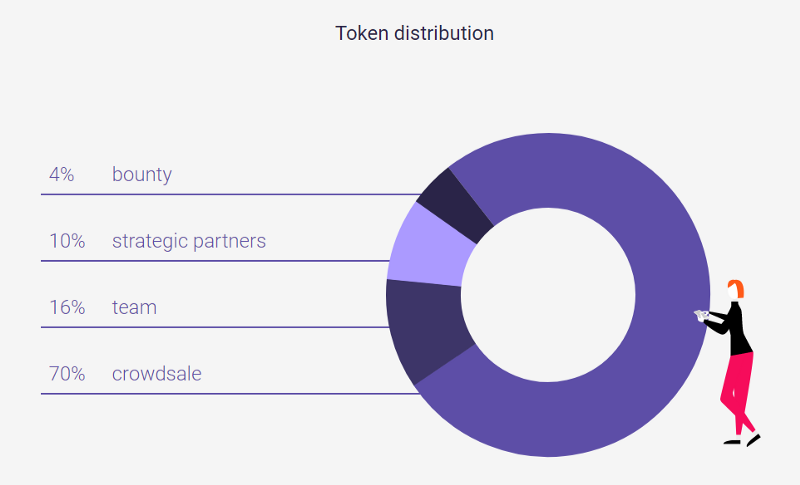The image size is (800, 485).
Task: Click the person's black sweater
Action: [740, 328]
